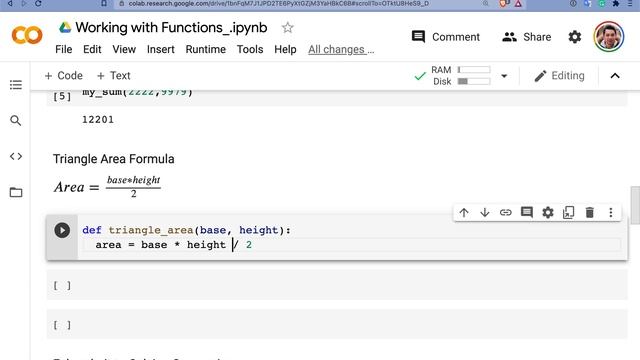
Task: Copy link to cell icon
Action: point(505,213)
